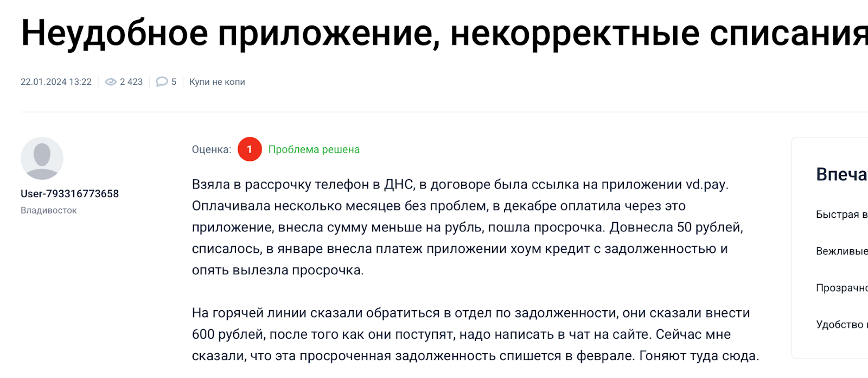Open the Купи не копи category
This screenshot has height=378, width=868.
tap(217, 81)
